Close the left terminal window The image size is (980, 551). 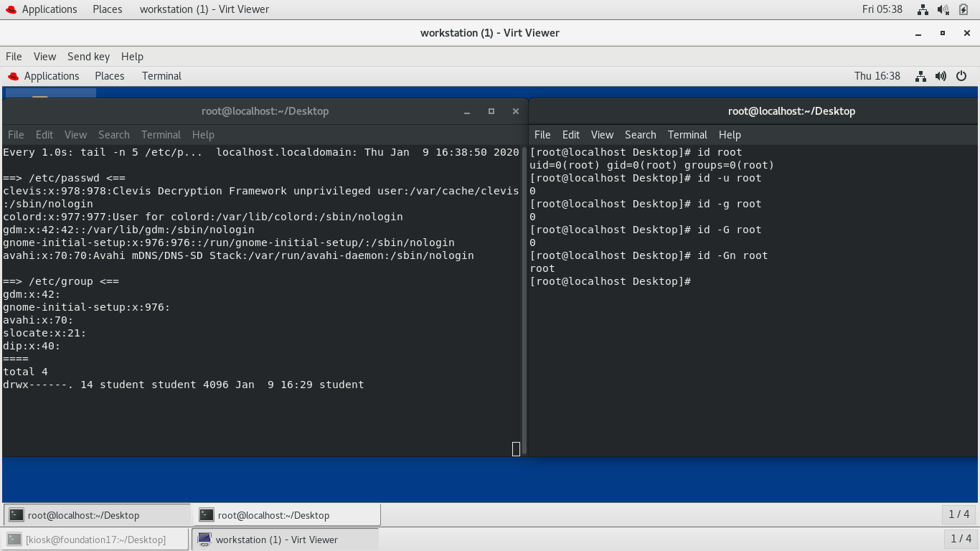pos(515,111)
